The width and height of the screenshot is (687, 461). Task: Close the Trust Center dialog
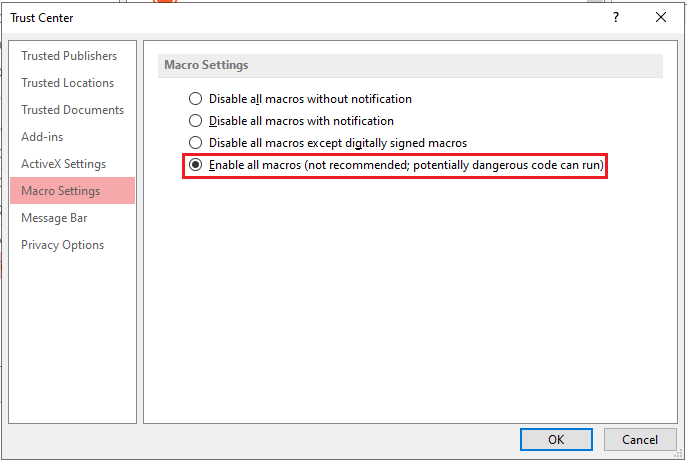[x=660, y=17]
